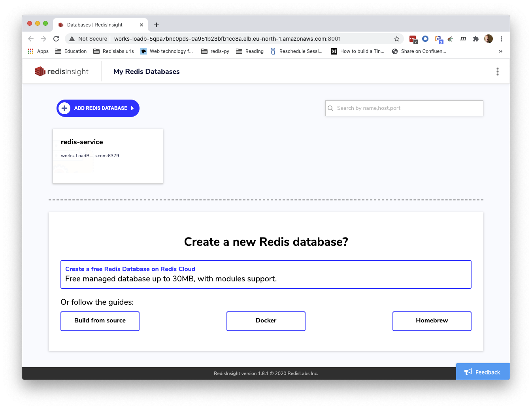The width and height of the screenshot is (532, 409).
Task: Focus the Search by name, host, port field
Action: (x=407, y=108)
